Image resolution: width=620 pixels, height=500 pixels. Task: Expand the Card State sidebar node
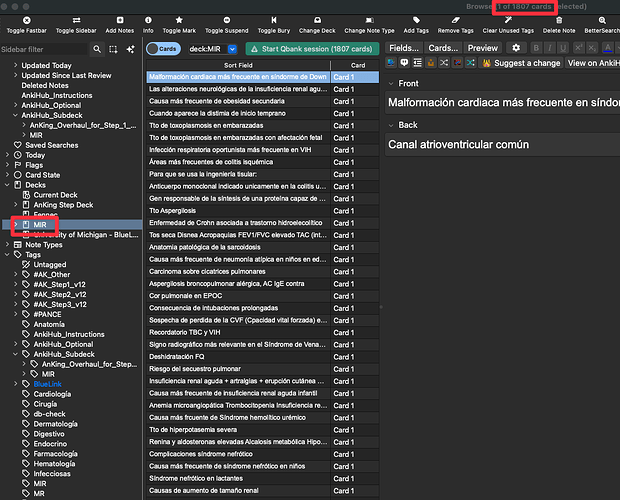tap(7, 175)
